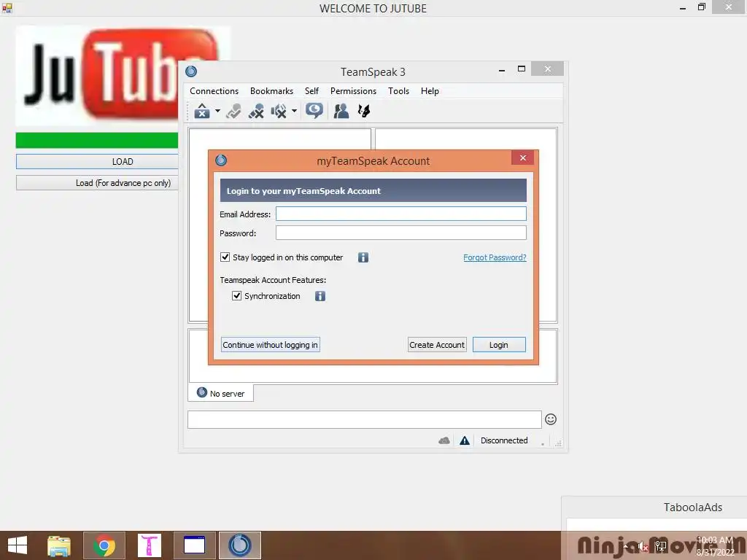Click info icon beside Stay logged in

click(x=363, y=257)
